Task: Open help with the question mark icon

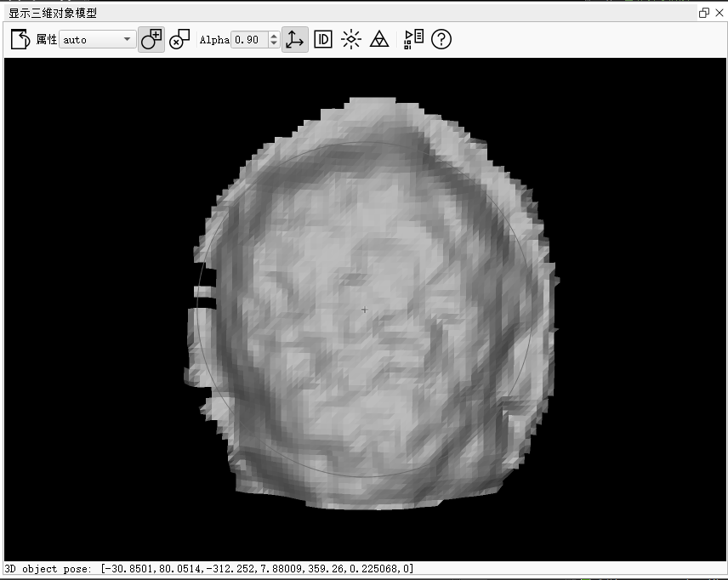Action: click(x=441, y=39)
